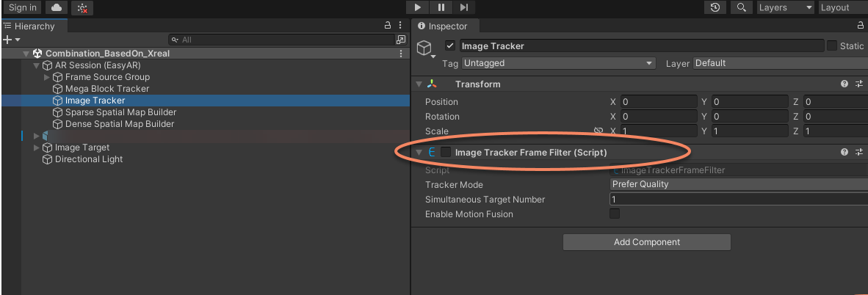Image resolution: width=868 pixels, height=295 pixels.
Task: Open Image Tracker Frame Filter help icon
Action: (845, 152)
